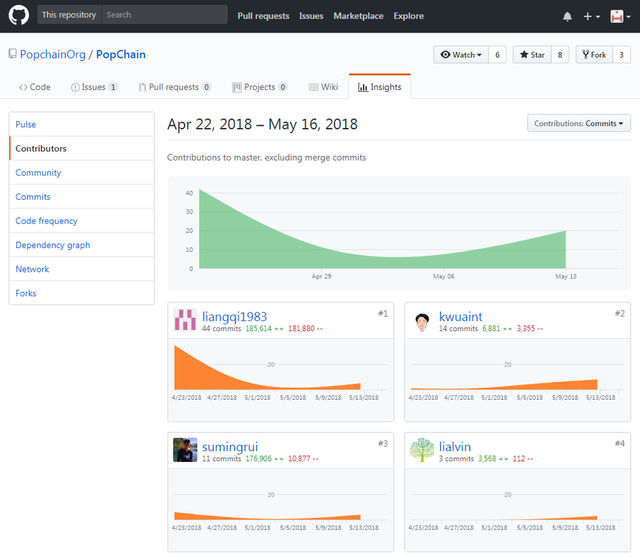Click the kwuaint cartoon avatar
This screenshot has height=557, width=640.
tap(422, 322)
